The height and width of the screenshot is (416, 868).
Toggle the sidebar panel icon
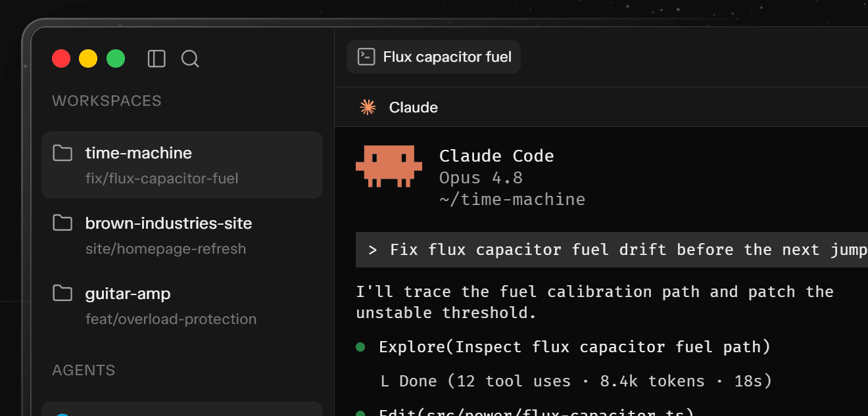157,58
